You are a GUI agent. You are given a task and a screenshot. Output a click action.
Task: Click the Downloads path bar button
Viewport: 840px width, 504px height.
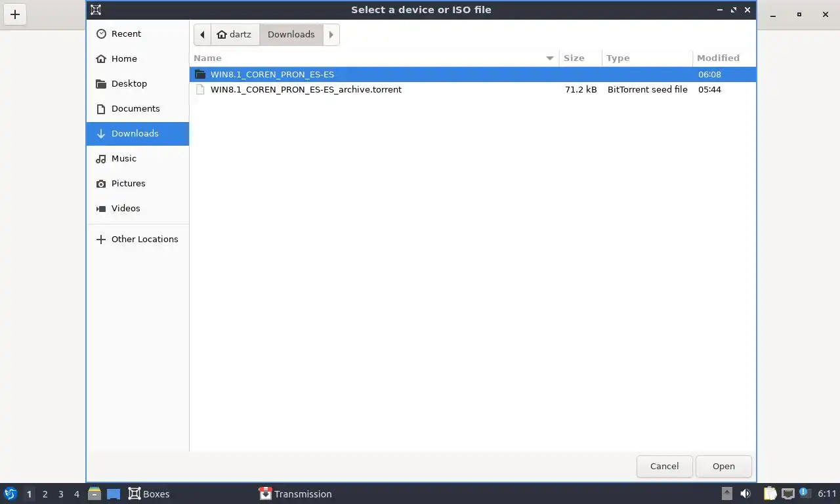291,34
